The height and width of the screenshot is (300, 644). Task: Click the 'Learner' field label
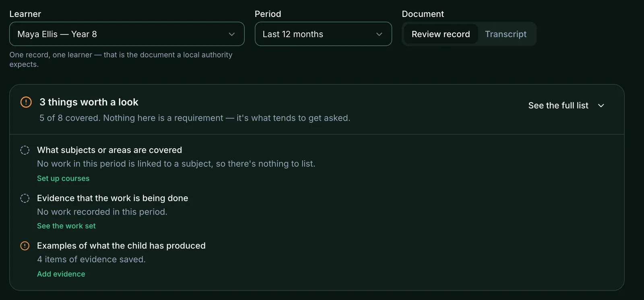point(25,14)
